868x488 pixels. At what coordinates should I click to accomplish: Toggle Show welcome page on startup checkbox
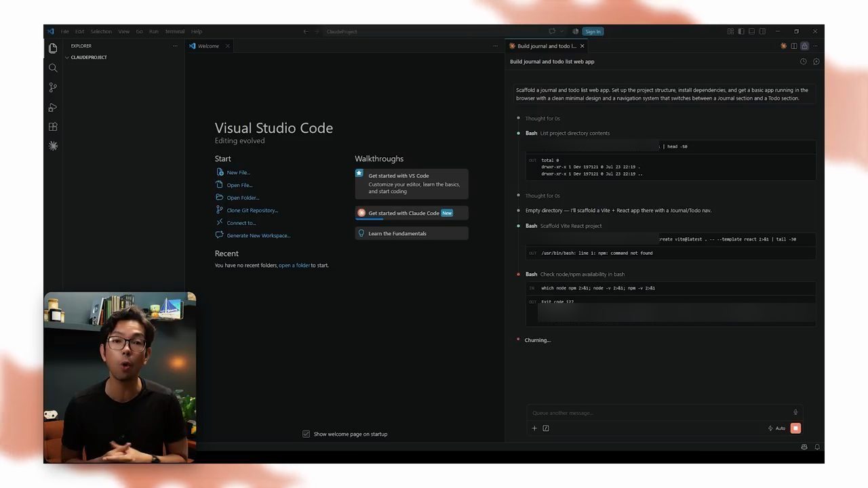coord(307,434)
